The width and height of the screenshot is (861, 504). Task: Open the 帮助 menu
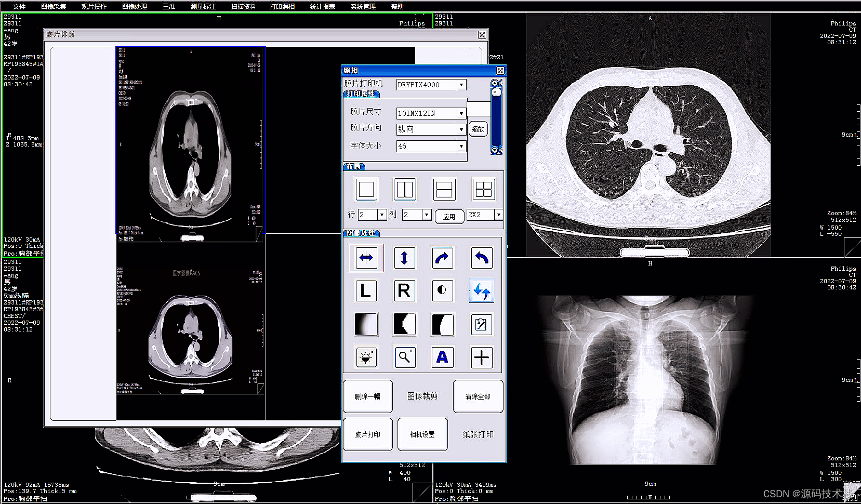(398, 6)
